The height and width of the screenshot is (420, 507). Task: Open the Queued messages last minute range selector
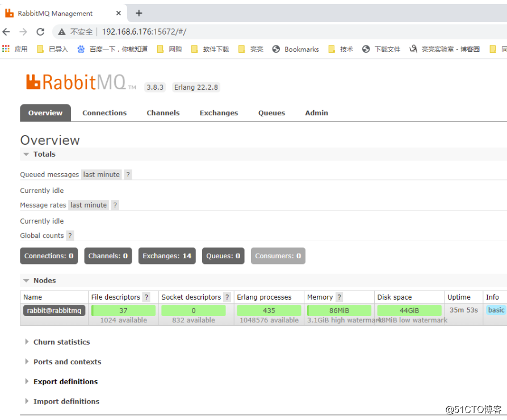click(102, 175)
